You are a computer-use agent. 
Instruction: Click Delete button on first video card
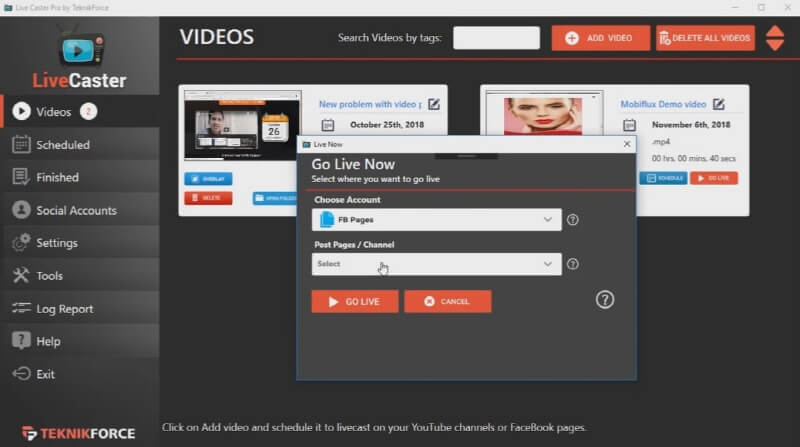coord(208,197)
